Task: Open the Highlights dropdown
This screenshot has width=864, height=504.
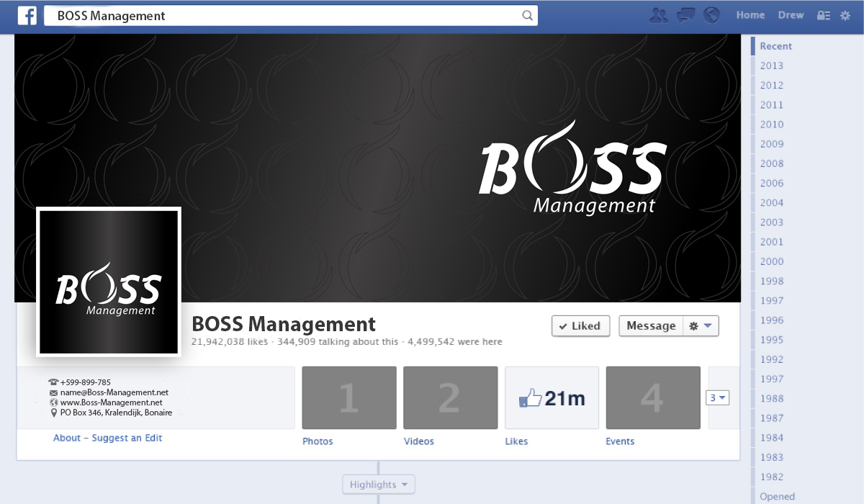Action: tap(379, 485)
